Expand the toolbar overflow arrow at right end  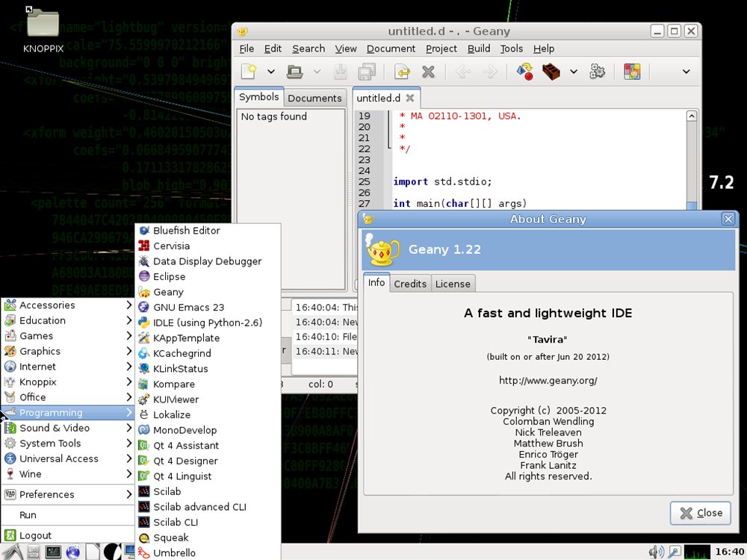tap(686, 72)
